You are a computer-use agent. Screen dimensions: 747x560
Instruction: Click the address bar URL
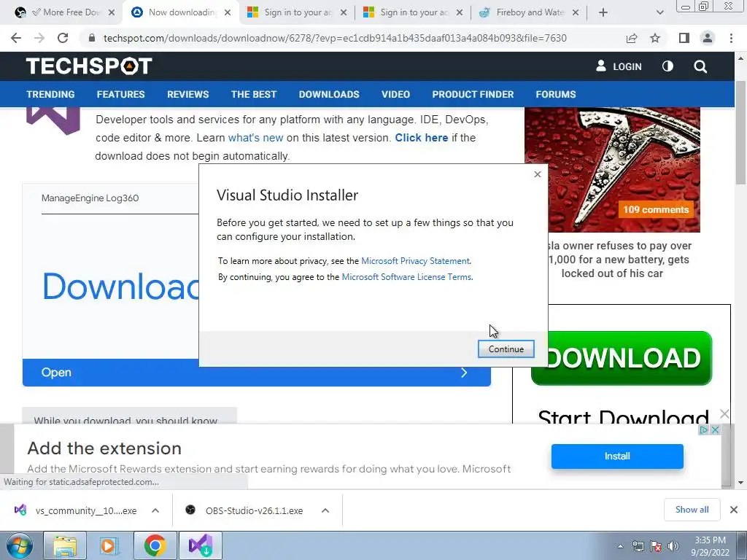coord(335,38)
